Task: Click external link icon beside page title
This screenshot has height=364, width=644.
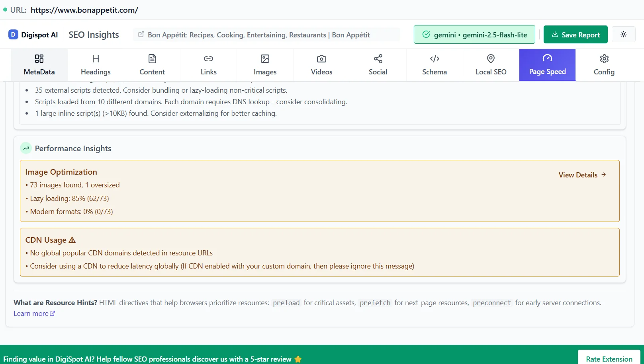Action: tap(141, 35)
